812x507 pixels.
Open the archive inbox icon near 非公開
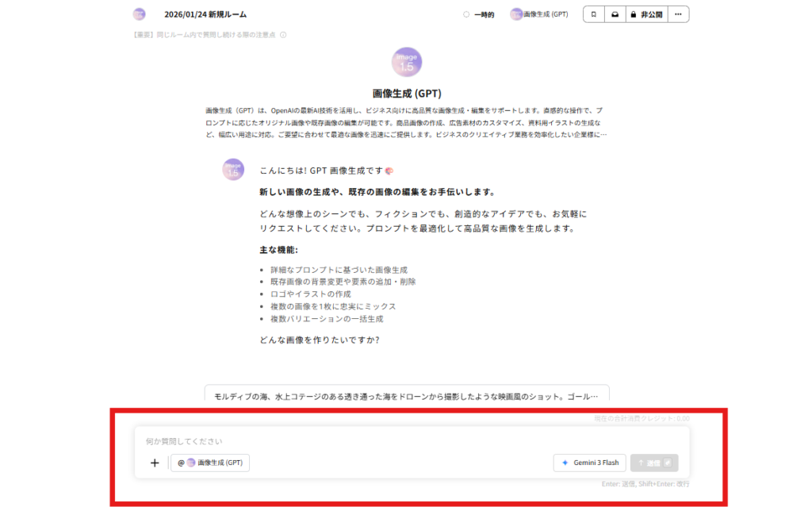615,13
